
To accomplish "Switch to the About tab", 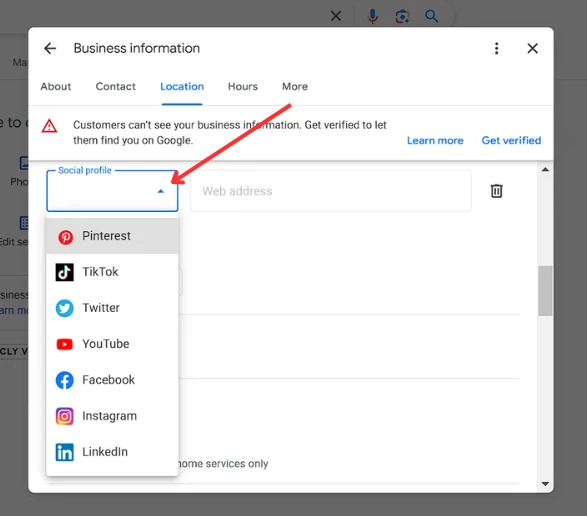I will pos(56,86).
